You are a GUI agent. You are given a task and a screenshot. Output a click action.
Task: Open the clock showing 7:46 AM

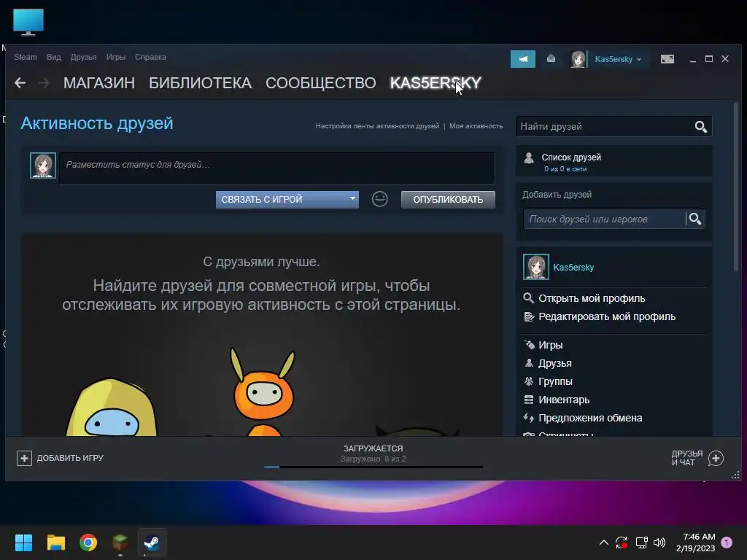pos(695,542)
